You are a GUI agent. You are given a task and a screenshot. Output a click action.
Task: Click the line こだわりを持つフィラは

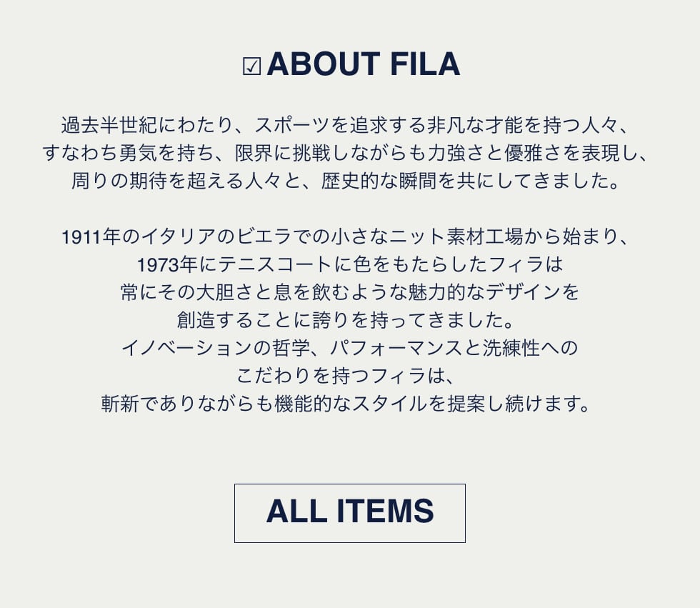tap(349, 376)
